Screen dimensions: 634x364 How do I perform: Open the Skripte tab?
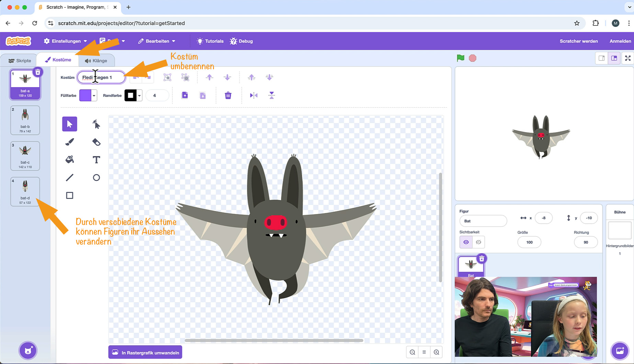click(20, 61)
